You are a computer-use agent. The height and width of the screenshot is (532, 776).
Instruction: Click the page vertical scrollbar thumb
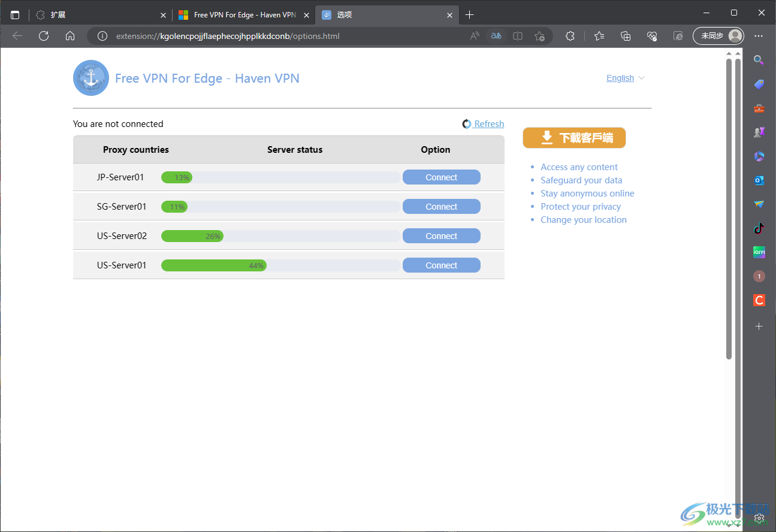tap(729, 208)
